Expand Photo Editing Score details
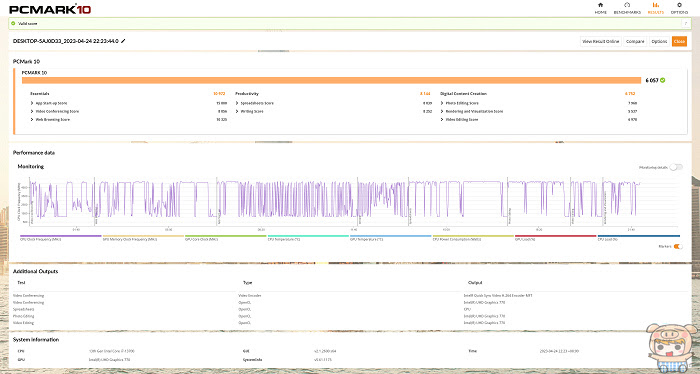This screenshot has width=700, height=374. point(442,103)
